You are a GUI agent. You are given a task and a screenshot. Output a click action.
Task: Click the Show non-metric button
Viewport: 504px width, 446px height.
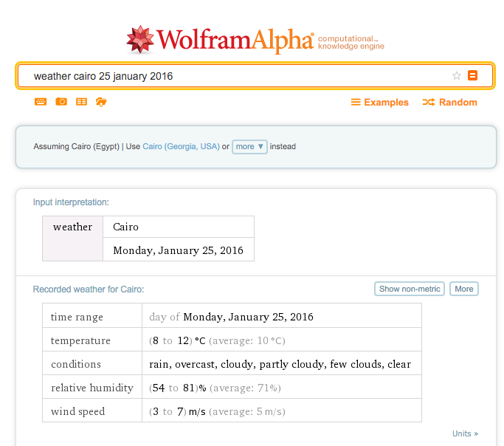[410, 289]
